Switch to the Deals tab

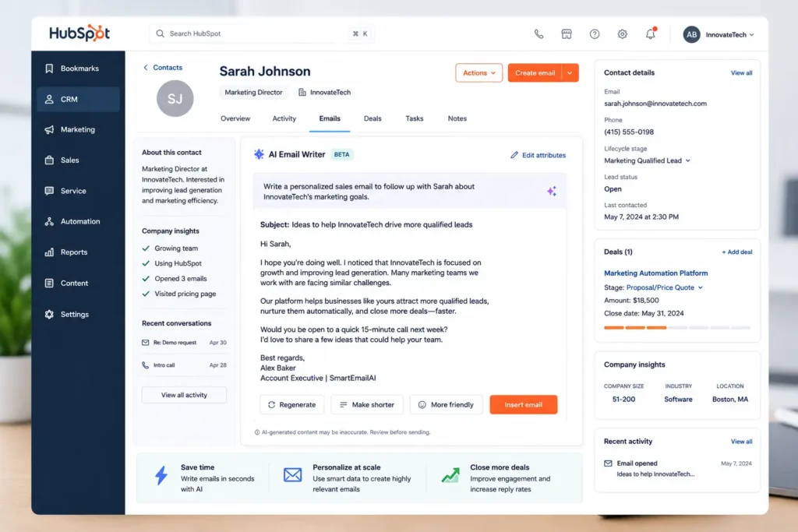[x=373, y=118]
